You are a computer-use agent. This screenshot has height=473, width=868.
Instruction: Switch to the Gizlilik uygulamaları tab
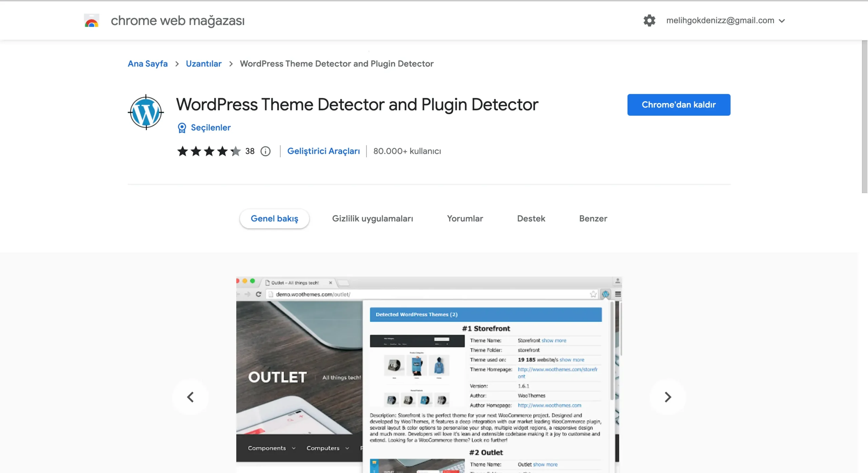click(x=372, y=219)
